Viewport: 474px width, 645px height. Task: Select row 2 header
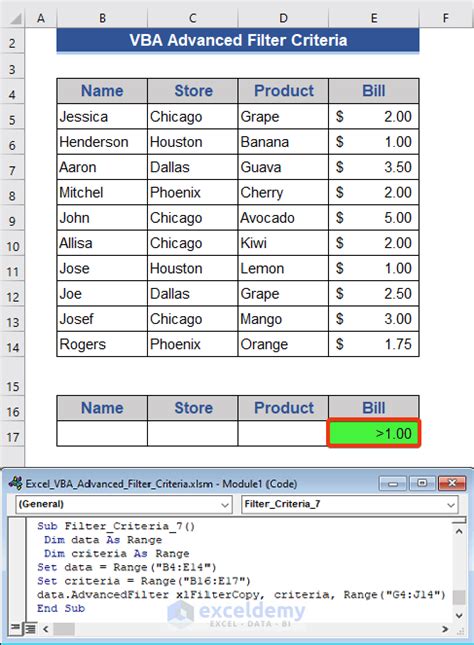click(12, 43)
